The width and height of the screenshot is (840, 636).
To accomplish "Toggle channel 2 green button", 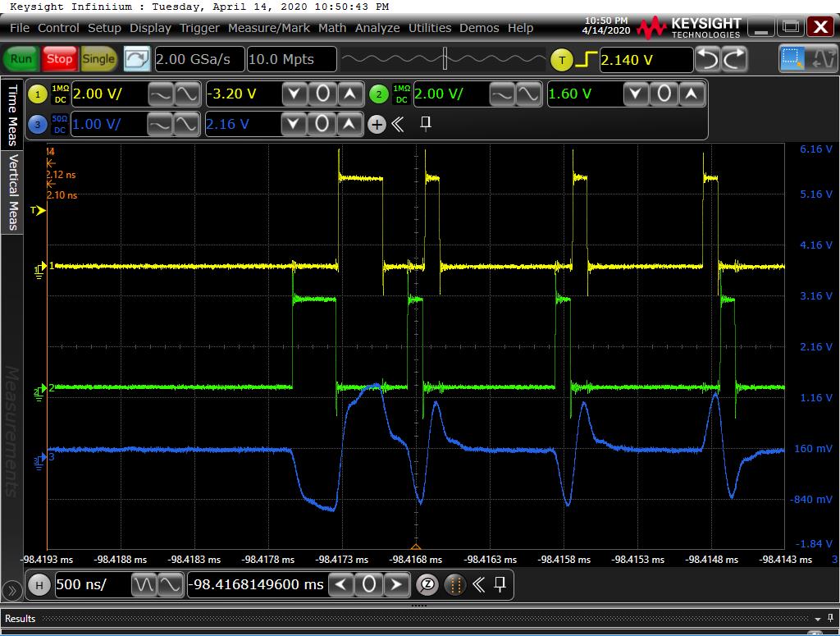I will 378,94.
